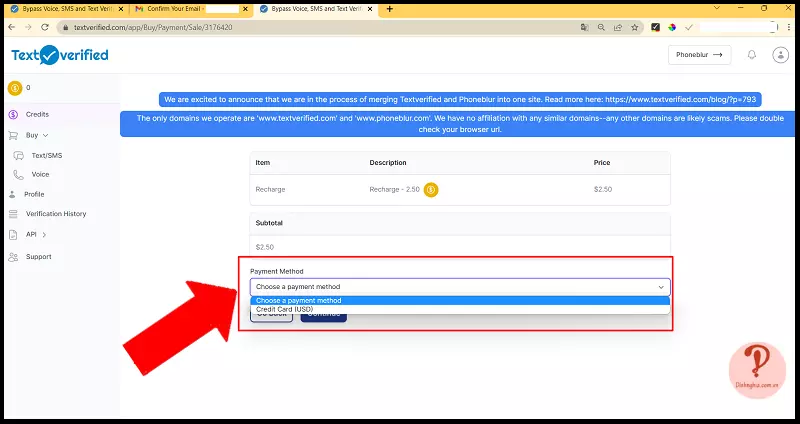Switch to the Gmail Confirm Your Email tab
The image size is (800, 424).
189,9
